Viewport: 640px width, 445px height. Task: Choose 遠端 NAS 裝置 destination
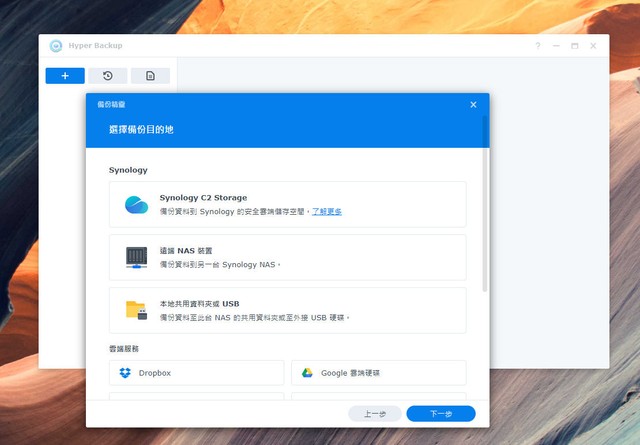pyautogui.click(x=288, y=258)
